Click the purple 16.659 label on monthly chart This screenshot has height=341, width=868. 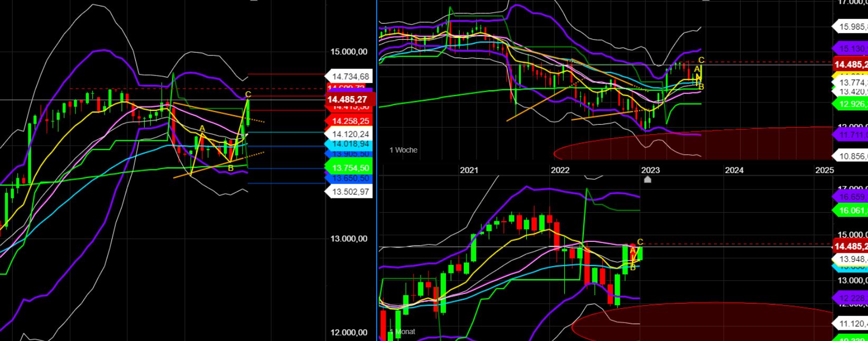point(850,197)
